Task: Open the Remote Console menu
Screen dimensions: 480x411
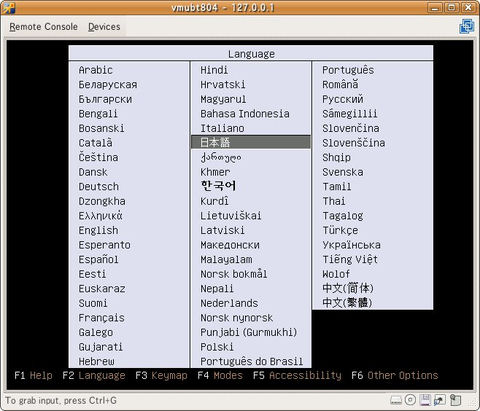Action: 43,27
